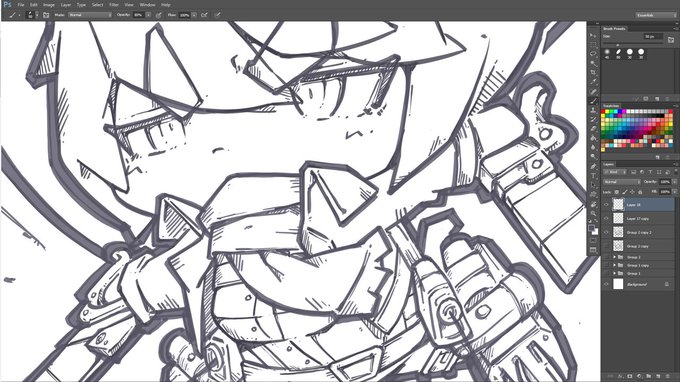Open brush blend Mode dropdown
The width and height of the screenshot is (680, 382).
[90, 15]
